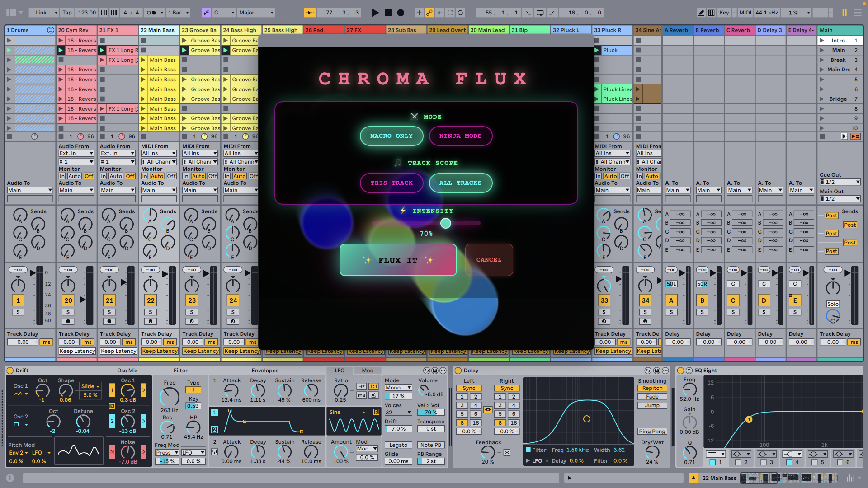
Task: Open the Drift voice Mode Mono dropdown
Action: 398,388
